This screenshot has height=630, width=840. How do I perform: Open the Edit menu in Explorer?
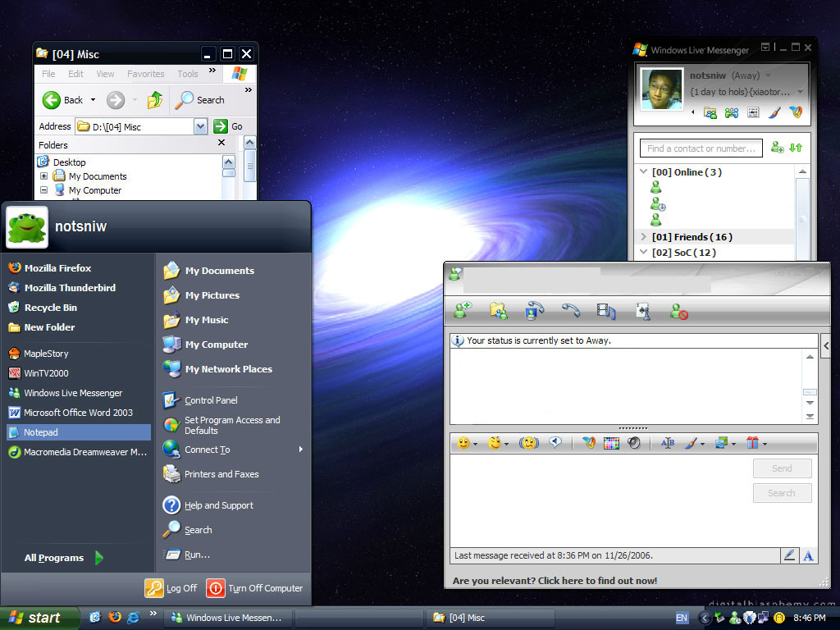[75, 74]
